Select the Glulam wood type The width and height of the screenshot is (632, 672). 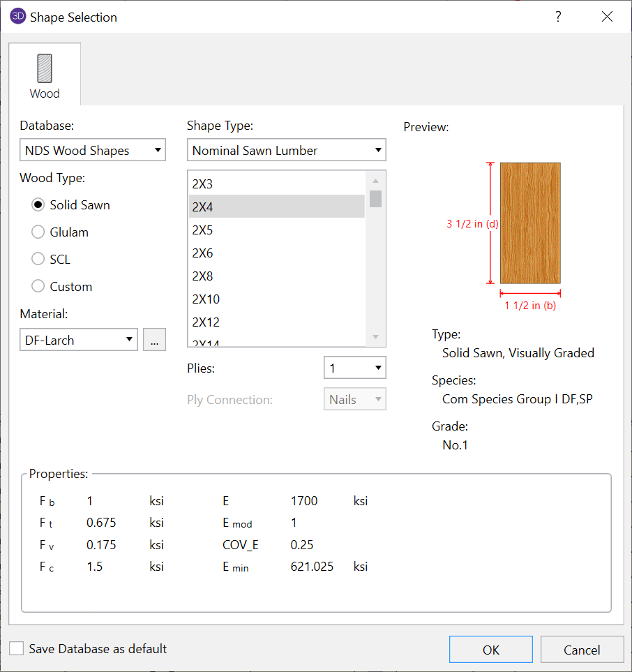point(38,232)
